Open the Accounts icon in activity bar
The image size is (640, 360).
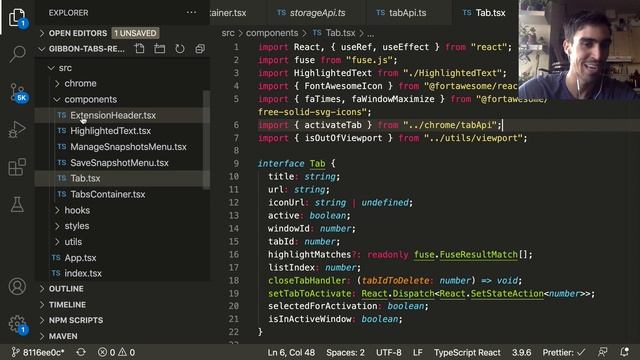pos(17,287)
